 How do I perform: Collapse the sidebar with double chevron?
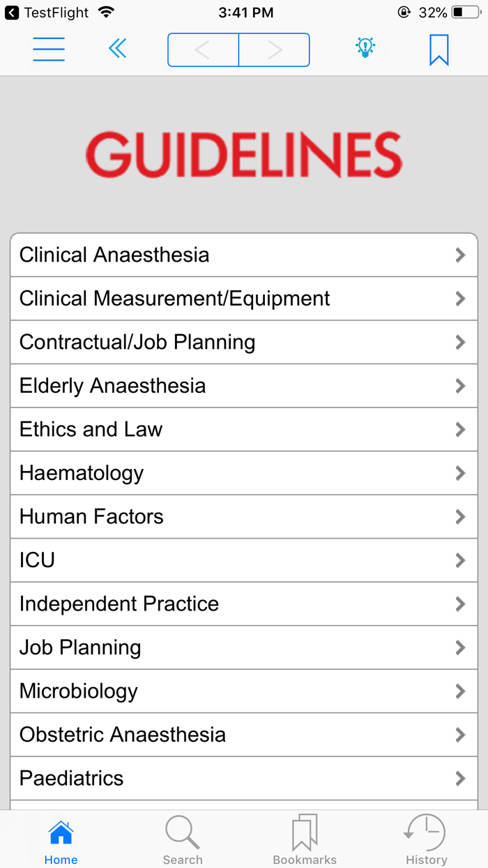pos(117,49)
